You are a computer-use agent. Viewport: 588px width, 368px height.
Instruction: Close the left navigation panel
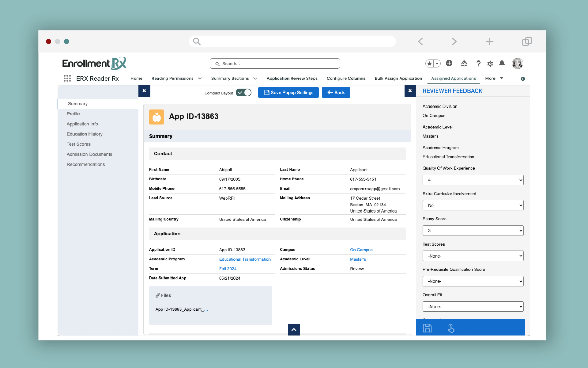(144, 91)
